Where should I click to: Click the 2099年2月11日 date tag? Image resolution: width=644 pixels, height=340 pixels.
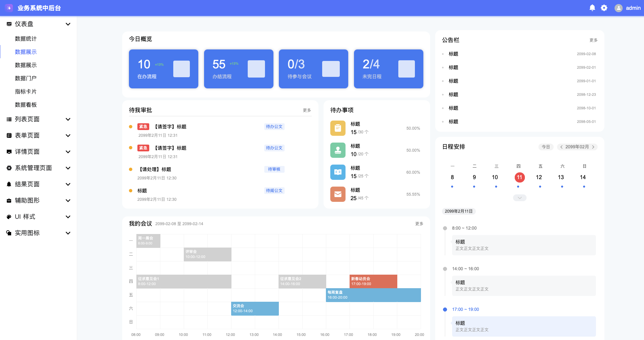coord(459,211)
